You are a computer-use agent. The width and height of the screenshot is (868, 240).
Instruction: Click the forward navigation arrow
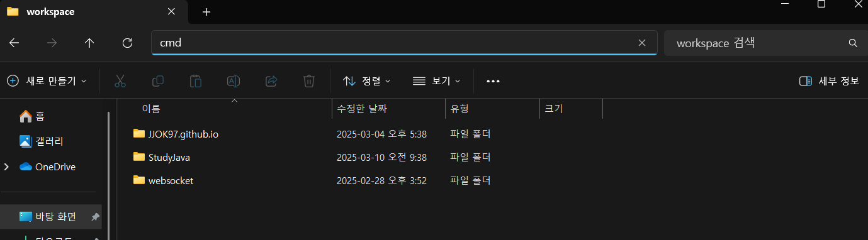(52, 43)
